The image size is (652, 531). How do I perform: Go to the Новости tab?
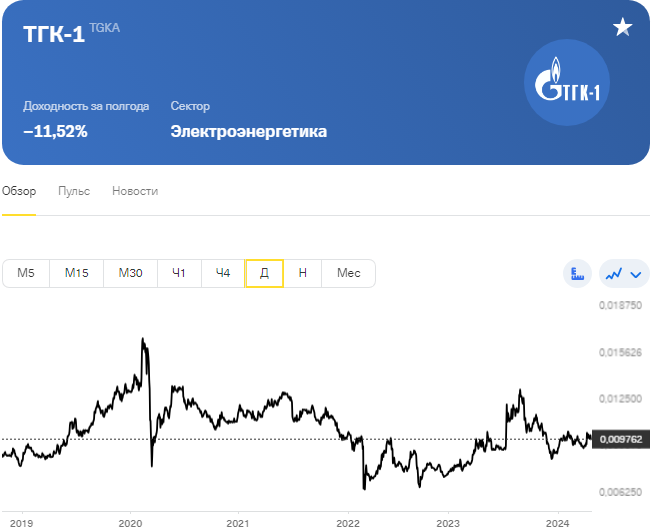(x=135, y=191)
